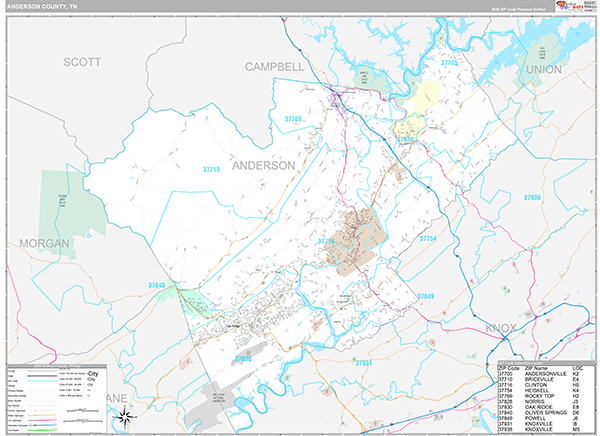Click OAK RIDGE in the ZIP index table

(x=538, y=407)
